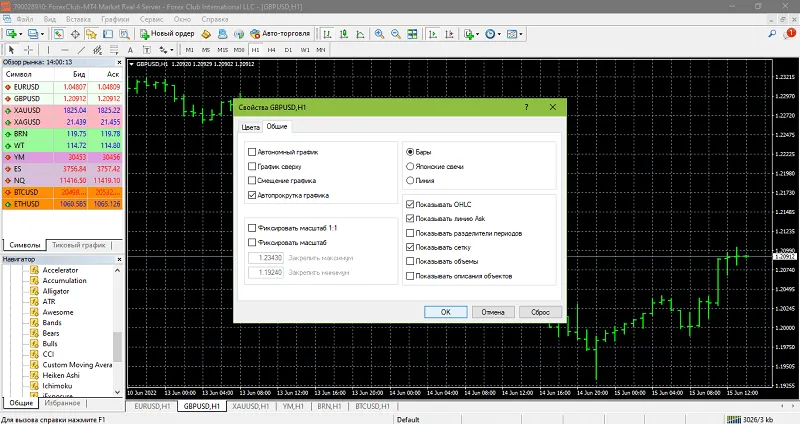800x424 pixels.
Task: Select the trendline drawing tool
Action: [81, 49]
